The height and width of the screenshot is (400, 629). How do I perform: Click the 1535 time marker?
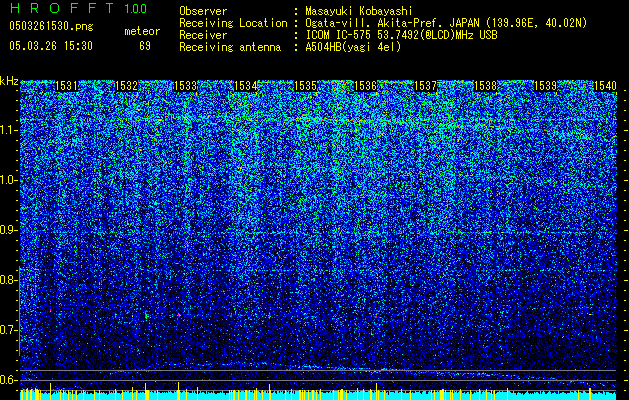[306, 86]
